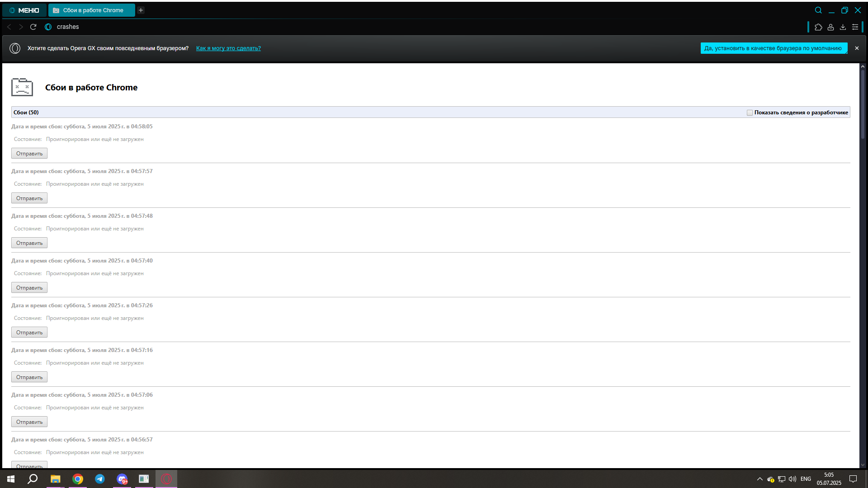Click the Как я могу это сделать? link
Image resolution: width=868 pixels, height=488 pixels.
point(228,48)
